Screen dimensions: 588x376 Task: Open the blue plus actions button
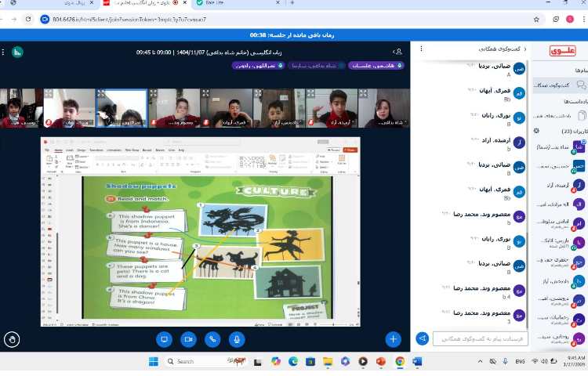click(x=393, y=339)
